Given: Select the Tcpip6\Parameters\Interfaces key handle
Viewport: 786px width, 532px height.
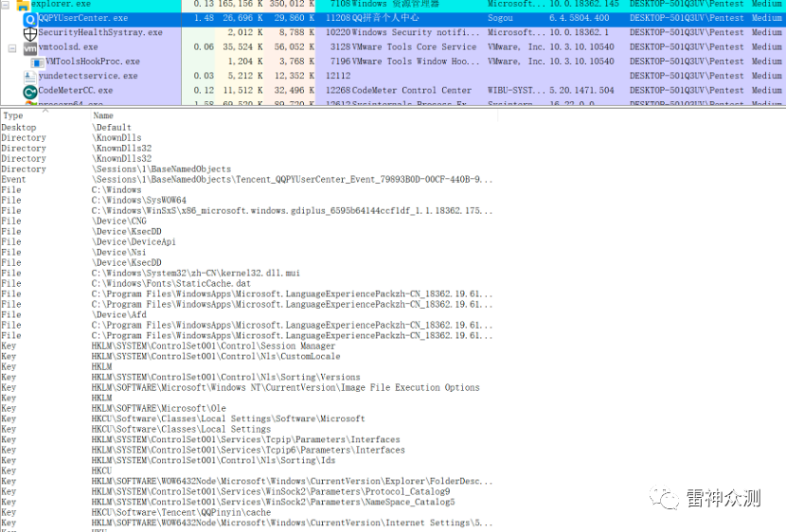Looking at the screenshot, I should pos(248,451).
